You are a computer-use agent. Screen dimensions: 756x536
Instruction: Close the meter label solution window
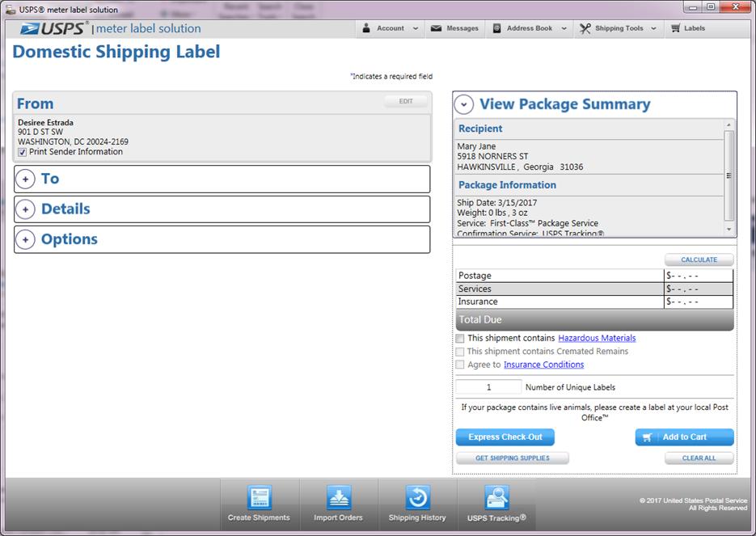point(735,6)
